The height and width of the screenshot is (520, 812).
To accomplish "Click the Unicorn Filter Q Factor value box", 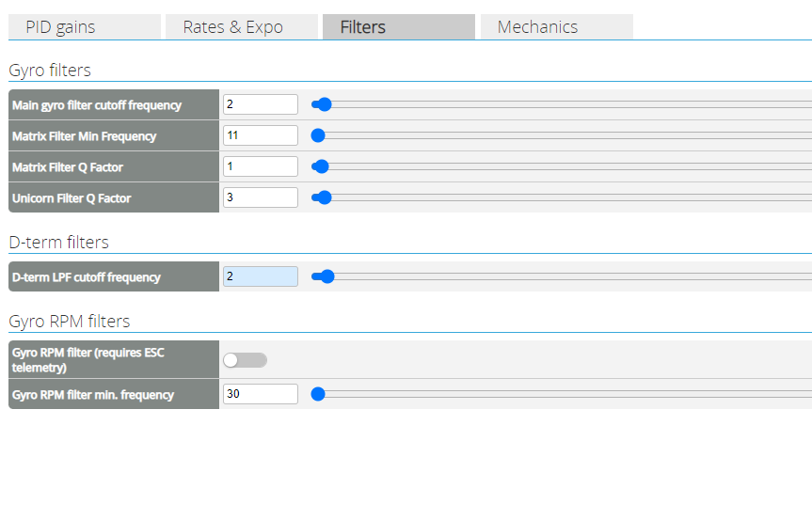I will [261, 197].
